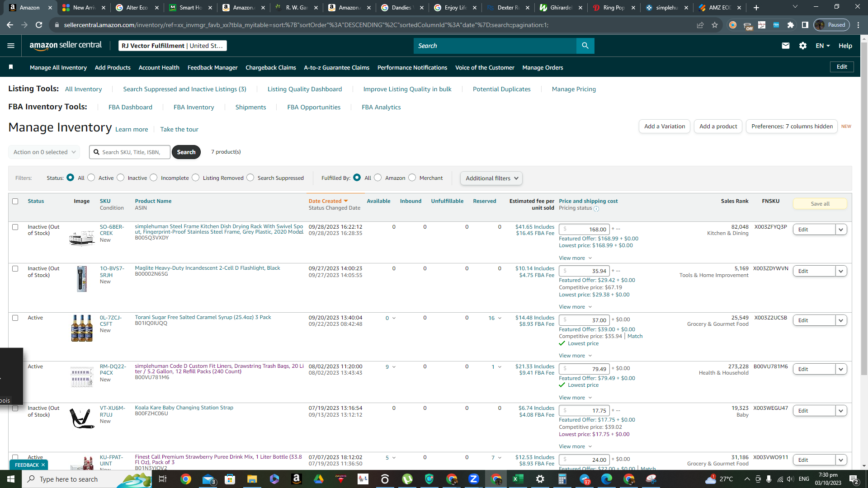The height and width of the screenshot is (488, 868).
Task: Click the search magnifier button in header
Action: (585, 46)
